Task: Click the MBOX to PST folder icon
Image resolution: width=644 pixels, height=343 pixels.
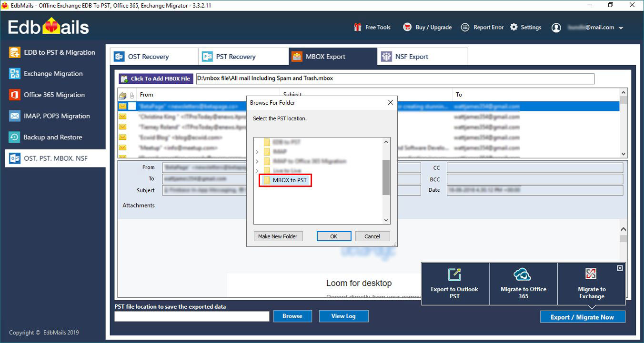Action: pos(267,180)
